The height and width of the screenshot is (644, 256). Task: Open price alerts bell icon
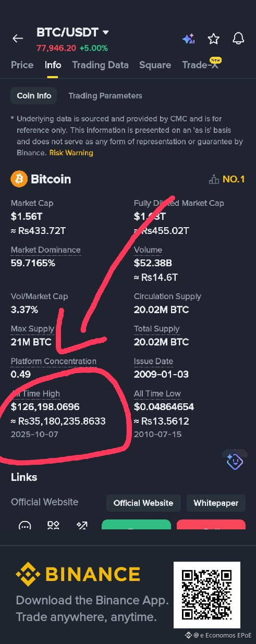pos(238,39)
